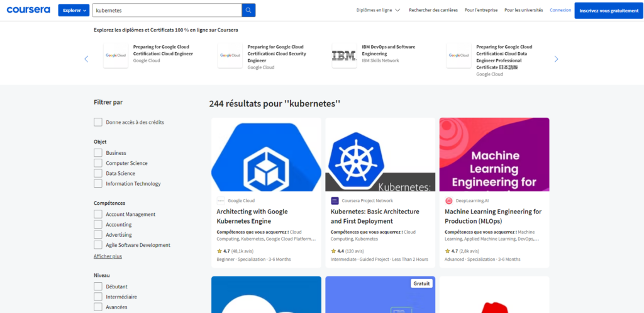Click Google Cloud logo beside Cloud Engineer certificate
Screen dimensions: 644x313
click(116, 55)
